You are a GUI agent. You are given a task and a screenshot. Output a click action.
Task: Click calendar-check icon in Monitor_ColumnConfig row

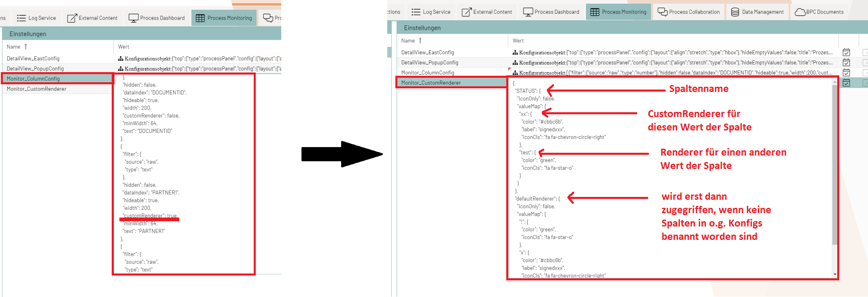click(846, 73)
